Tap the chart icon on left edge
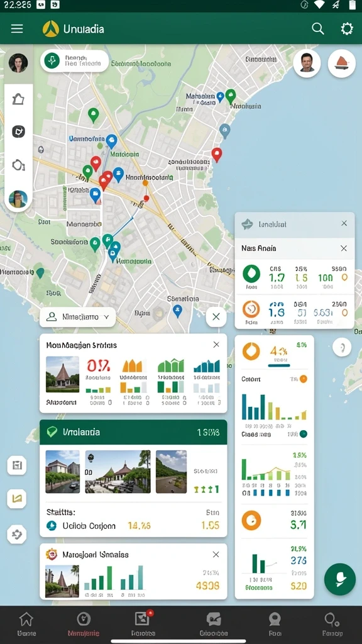This screenshot has width=362, height=644. [17, 499]
